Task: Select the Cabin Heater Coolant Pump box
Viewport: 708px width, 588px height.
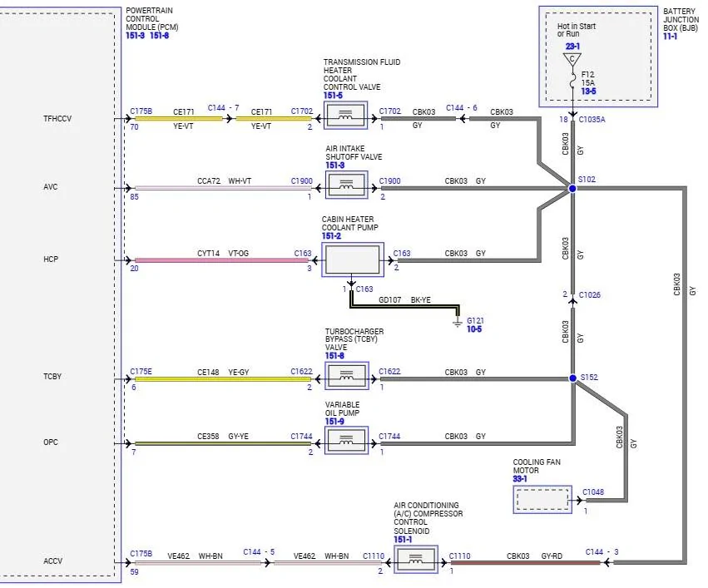Action: tap(353, 259)
